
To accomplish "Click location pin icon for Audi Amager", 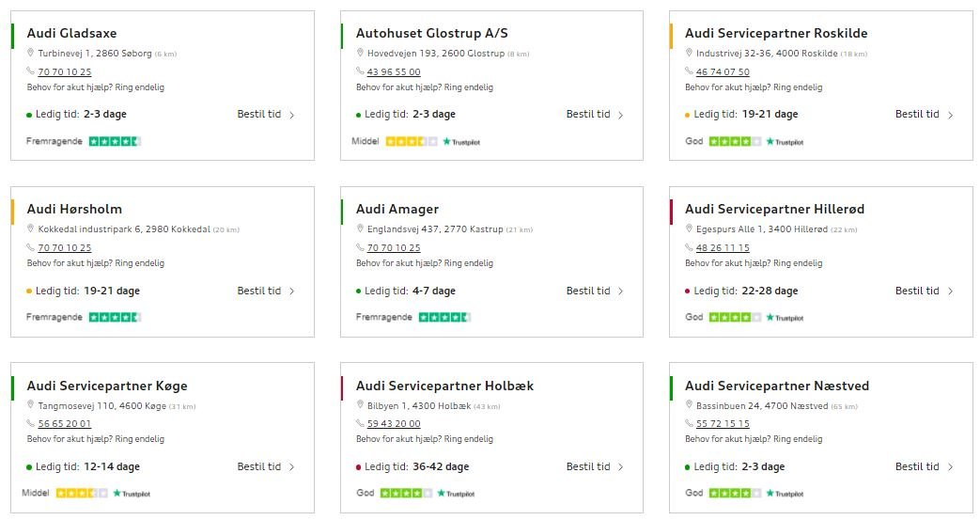I will point(359,228).
